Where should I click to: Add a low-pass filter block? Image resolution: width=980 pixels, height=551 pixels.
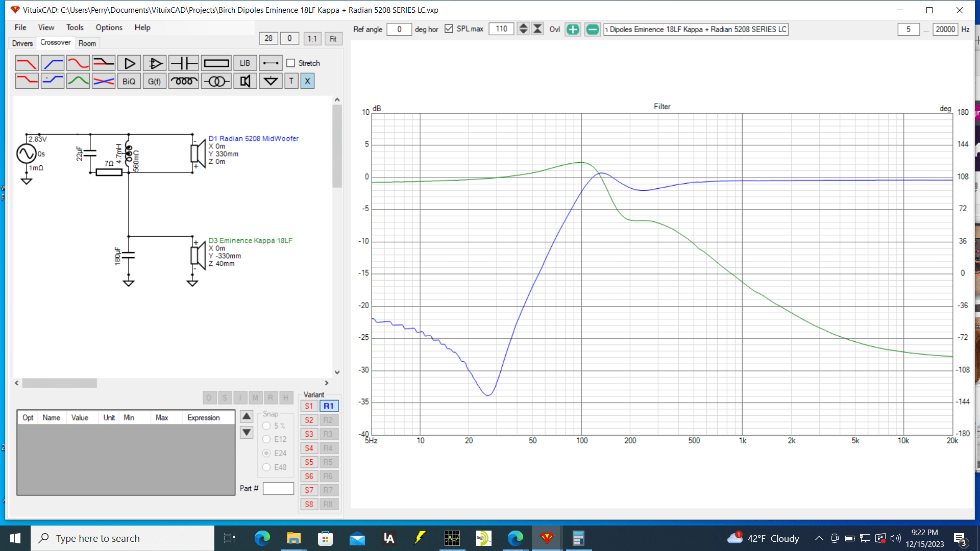click(x=27, y=63)
